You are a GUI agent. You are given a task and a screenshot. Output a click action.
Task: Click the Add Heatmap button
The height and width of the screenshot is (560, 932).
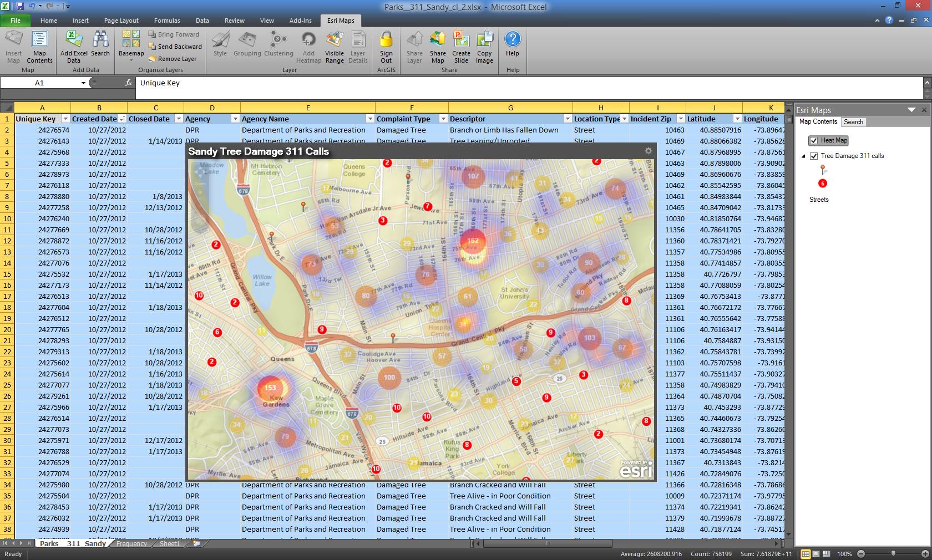click(308, 47)
